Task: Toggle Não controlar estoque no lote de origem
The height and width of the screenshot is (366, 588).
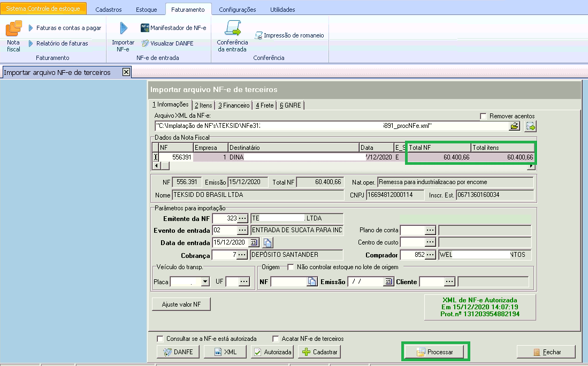Action: point(292,267)
